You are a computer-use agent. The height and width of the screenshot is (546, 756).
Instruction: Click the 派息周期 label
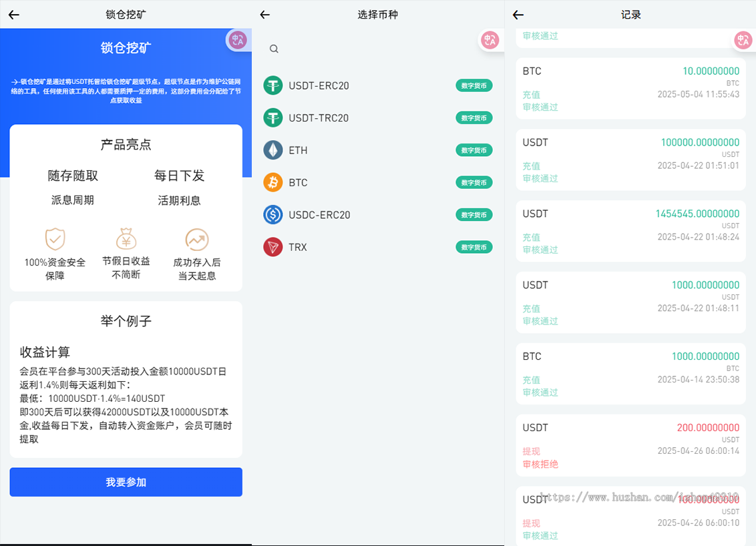[x=73, y=200]
